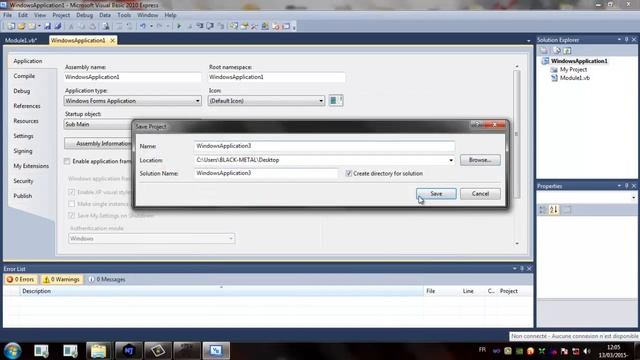The width and height of the screenshot is (640, 360).
Task: Select the Application properties tab
Action: [x=28, y=61]
